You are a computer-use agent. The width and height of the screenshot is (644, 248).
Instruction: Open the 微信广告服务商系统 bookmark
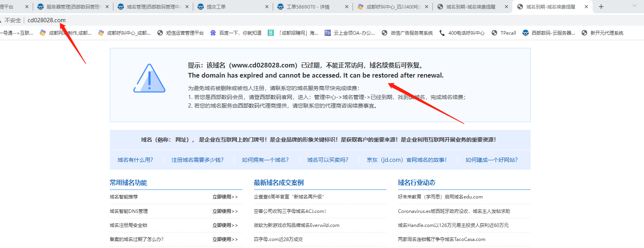(407, 33)
